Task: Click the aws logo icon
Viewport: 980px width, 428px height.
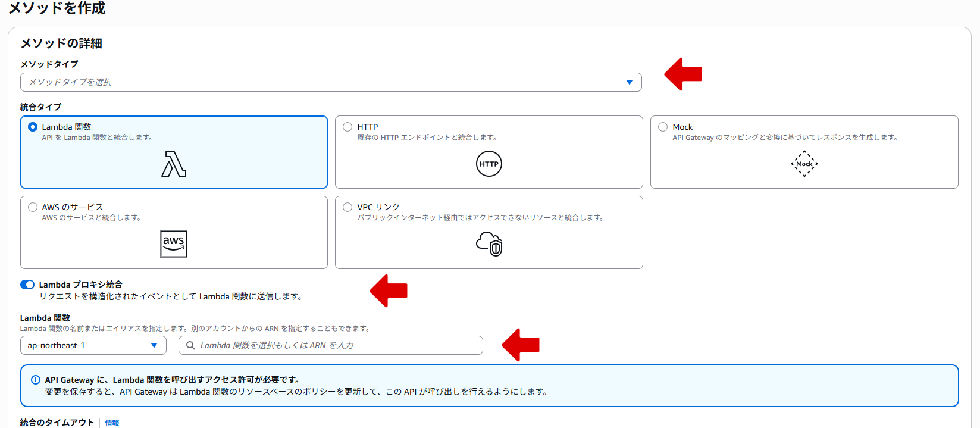Action: tap(174, 244)
